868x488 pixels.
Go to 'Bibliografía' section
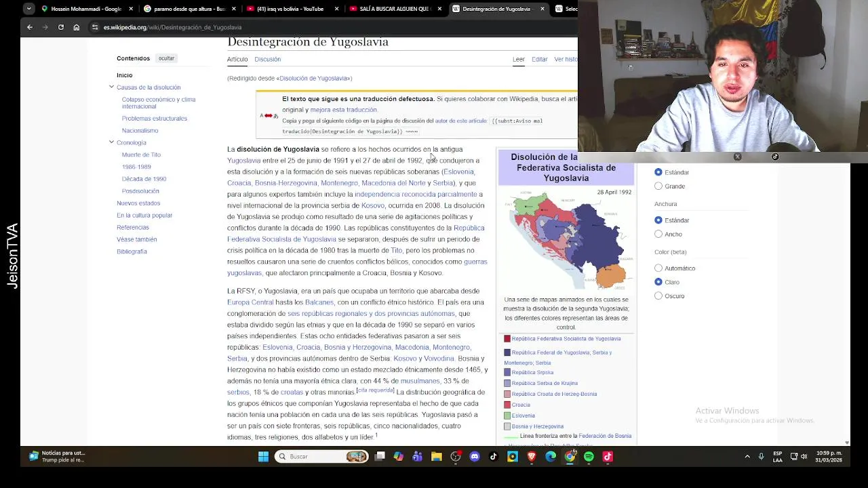[132, 251]
